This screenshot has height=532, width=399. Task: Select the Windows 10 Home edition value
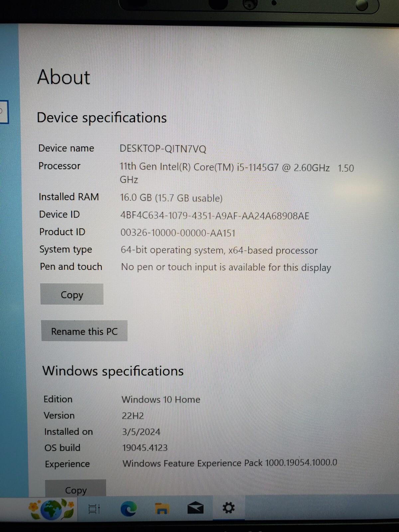[x=161, y=399]
